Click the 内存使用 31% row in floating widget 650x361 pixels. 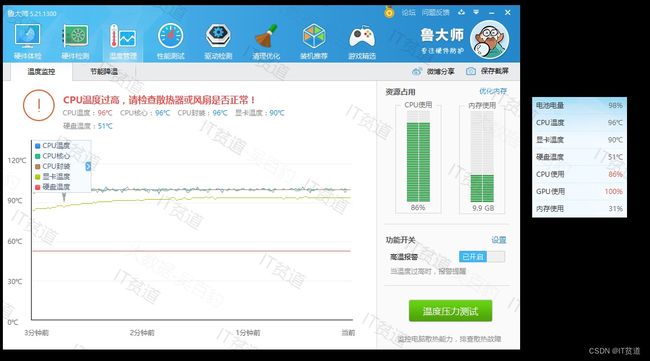coord(579,208)
